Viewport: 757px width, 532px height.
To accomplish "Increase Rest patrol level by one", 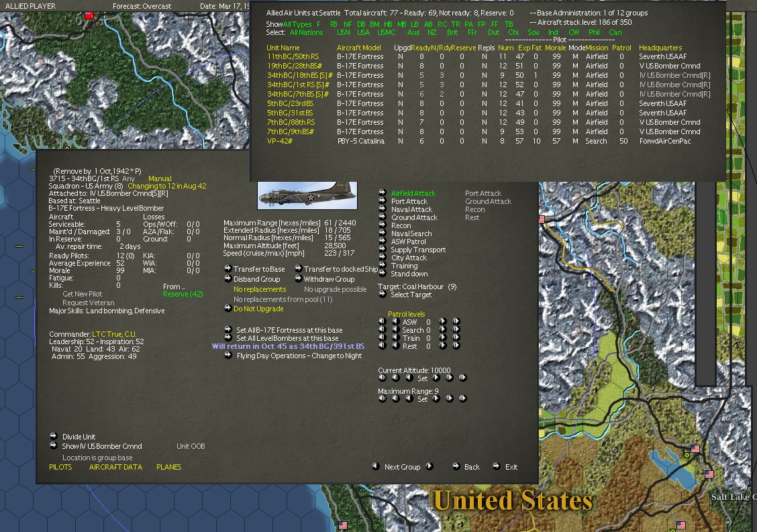I will (442, 345).
